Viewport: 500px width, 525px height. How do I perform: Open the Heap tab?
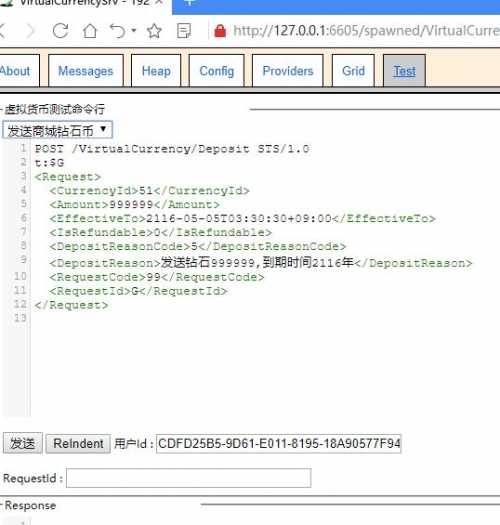point(156,71)
